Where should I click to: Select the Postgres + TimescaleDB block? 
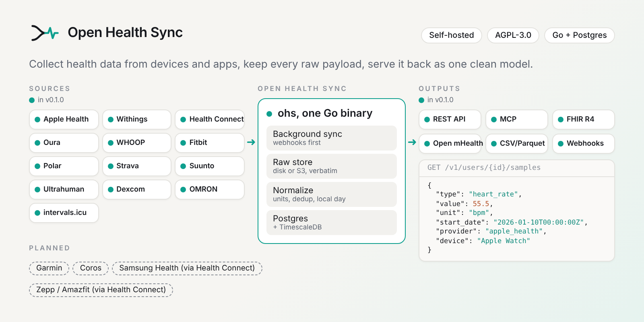(332, 223)
